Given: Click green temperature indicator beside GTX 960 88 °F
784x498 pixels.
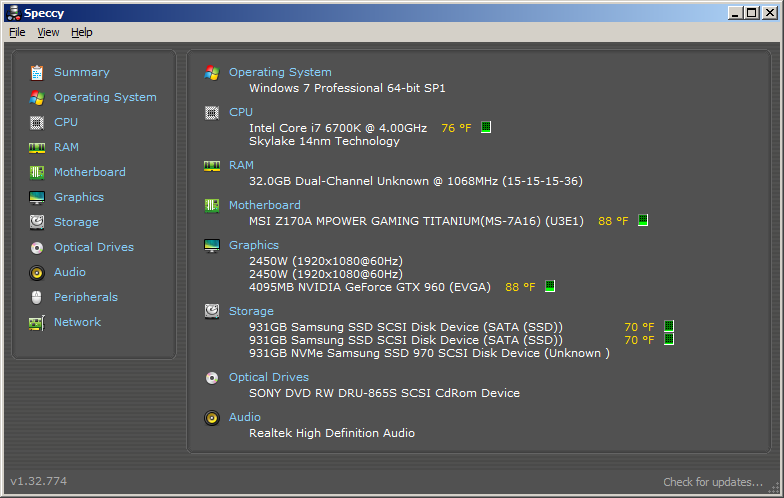Looking at the screenshot, I should tap(550, 286).
